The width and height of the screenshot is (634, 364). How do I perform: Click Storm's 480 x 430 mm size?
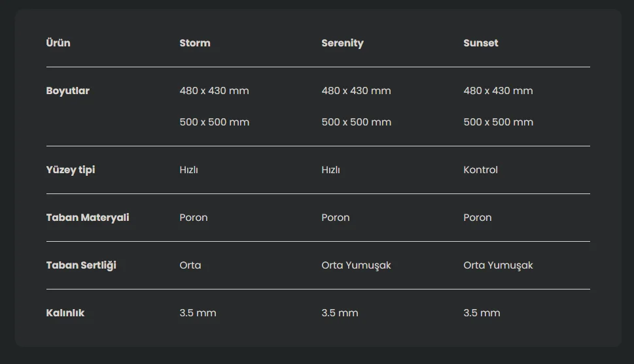(x=214, y=91)
